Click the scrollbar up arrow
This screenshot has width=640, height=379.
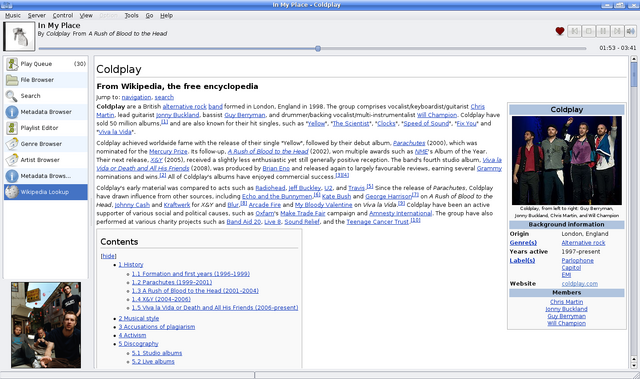pyautogui.click(x=633, y=59)
